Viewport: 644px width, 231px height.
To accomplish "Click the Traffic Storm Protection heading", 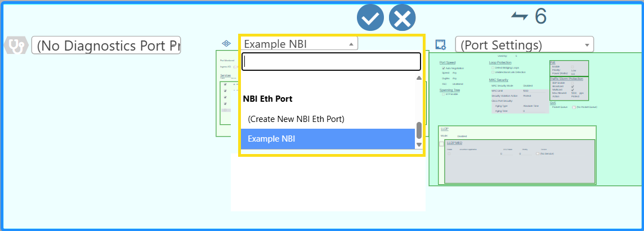I will pyautogui.click(x=566, y=79).
